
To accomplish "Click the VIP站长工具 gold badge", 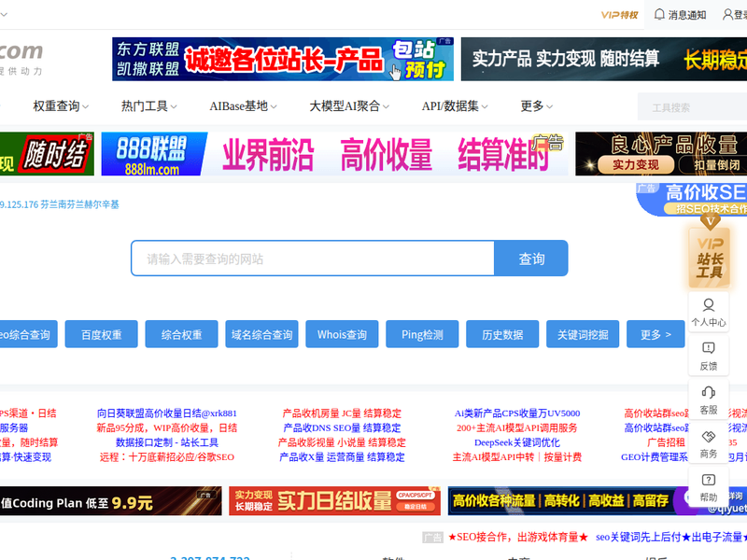I will 710,258.
